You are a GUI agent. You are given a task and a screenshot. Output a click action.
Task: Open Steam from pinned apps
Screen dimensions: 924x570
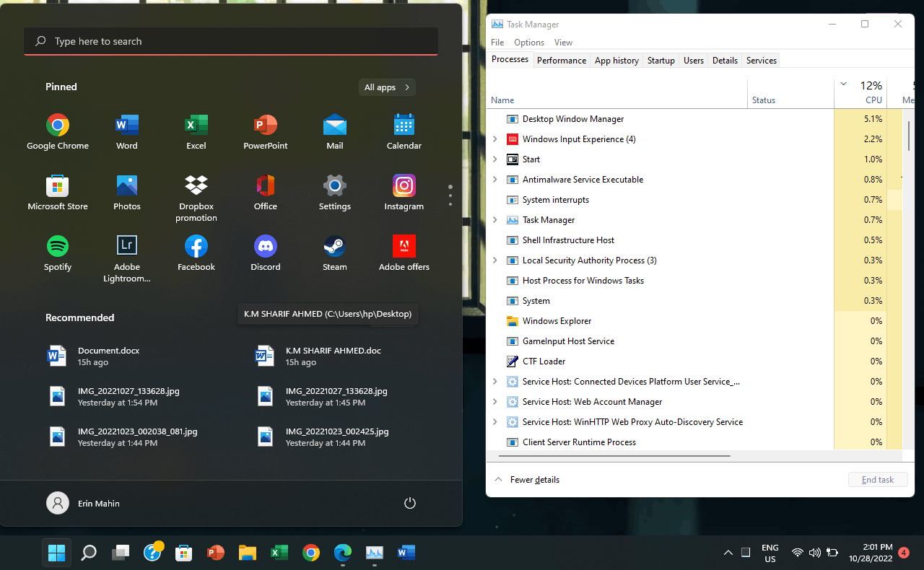[x=335, y=253]
